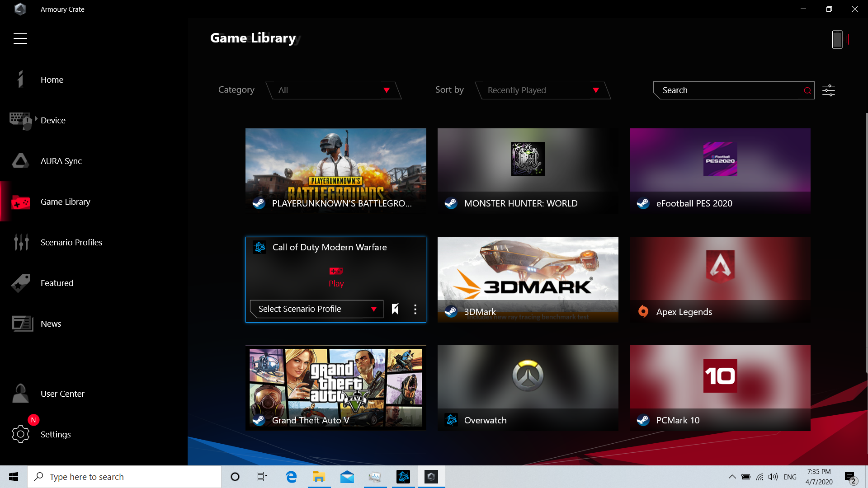The height and width of the screenshot is (488, 868).
Task: Go to AURA Sync menu item
Action: tap(61, 161)
